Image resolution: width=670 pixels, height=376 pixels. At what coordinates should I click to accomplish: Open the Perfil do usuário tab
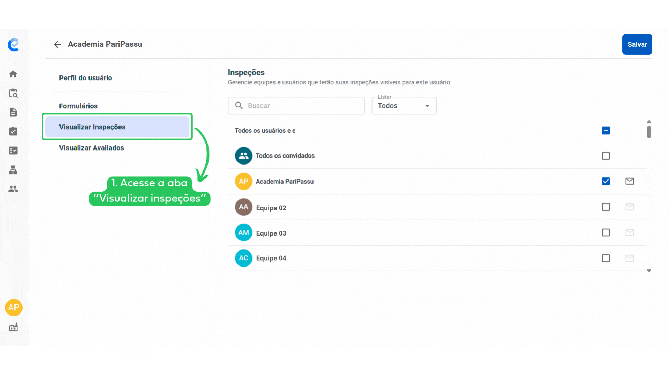85,78
